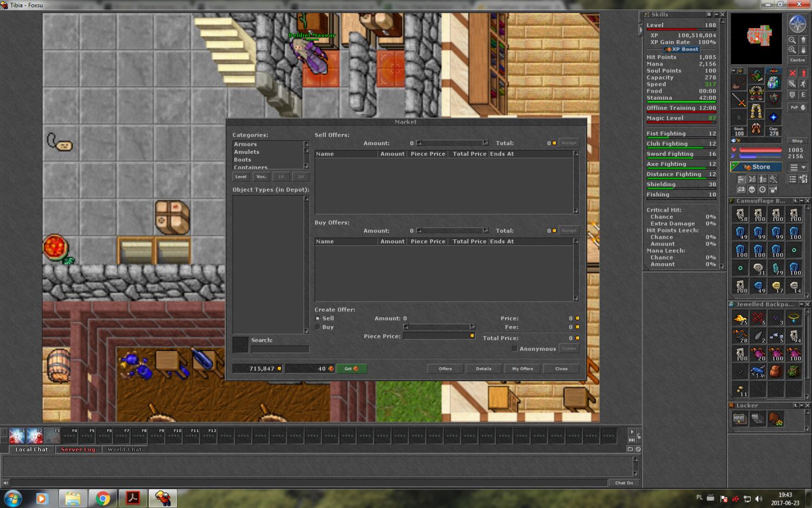Toggle chase opponent running figure

click(803, 83)
